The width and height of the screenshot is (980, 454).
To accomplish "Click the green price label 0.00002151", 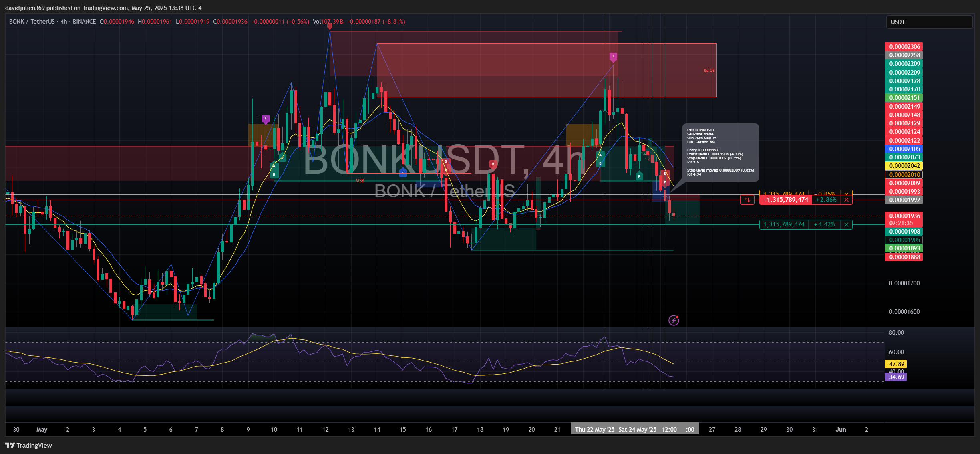I will pyautogui.click(x=904, y=98).
